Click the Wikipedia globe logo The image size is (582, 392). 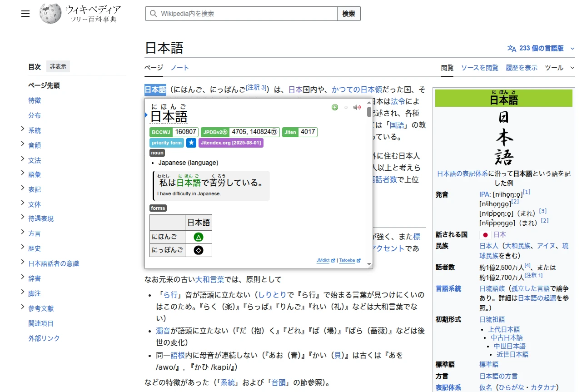point(50,14)
